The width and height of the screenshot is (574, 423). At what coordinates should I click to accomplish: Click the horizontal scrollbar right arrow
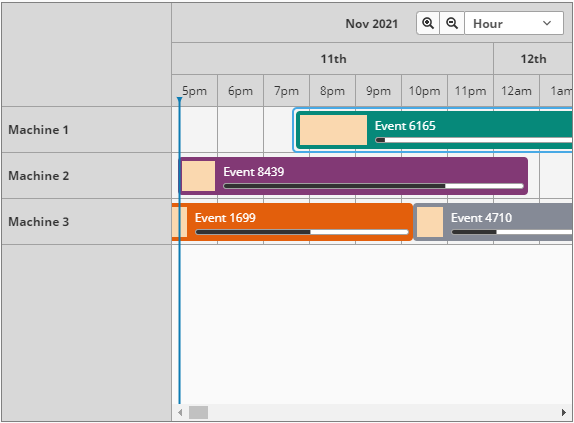pyautogui.click(x=564, y=413)
